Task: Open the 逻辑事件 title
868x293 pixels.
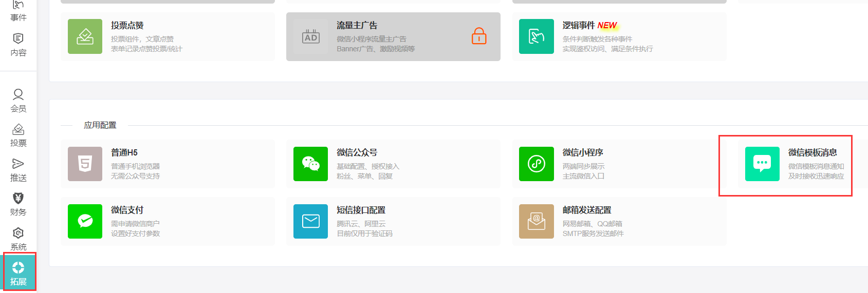Action: (579, 25)
